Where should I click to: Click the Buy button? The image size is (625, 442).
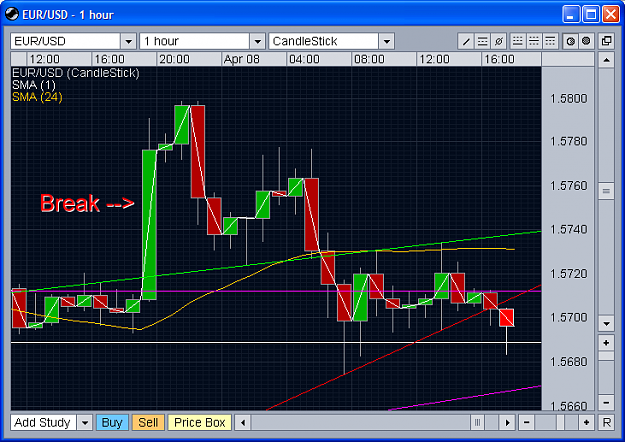pyautogui.click(x=112, y=422)
